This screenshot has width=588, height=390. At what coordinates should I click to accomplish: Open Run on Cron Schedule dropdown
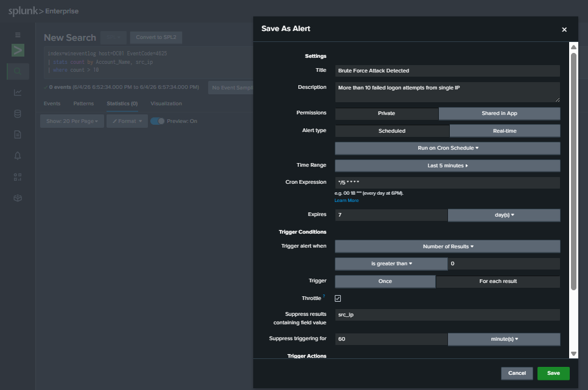click(x=447, y=148)
